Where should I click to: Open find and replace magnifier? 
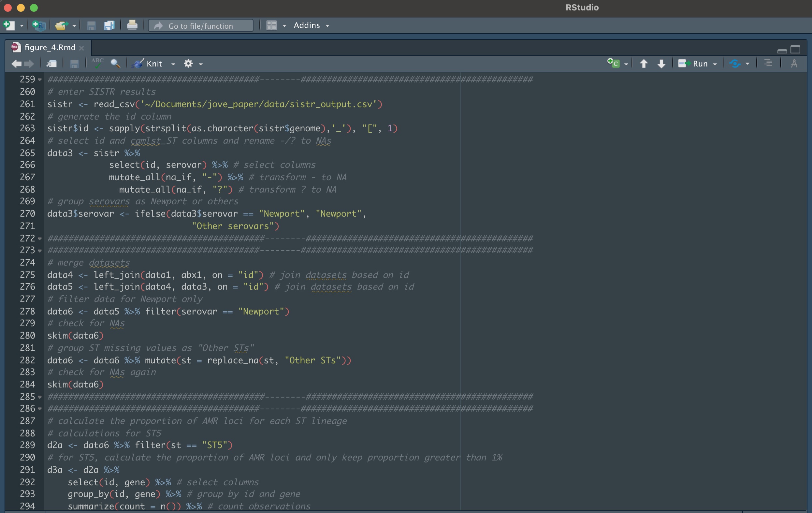(x=115, y=64)
